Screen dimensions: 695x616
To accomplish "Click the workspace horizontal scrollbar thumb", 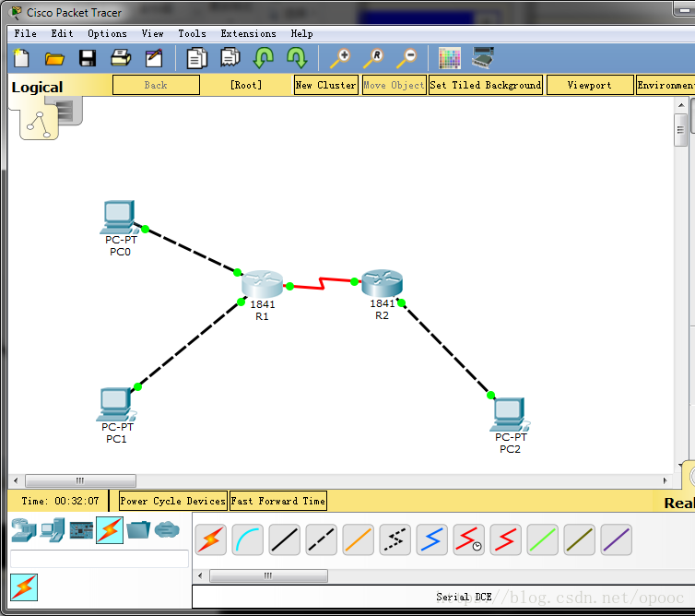I will [x=81, y=480].
